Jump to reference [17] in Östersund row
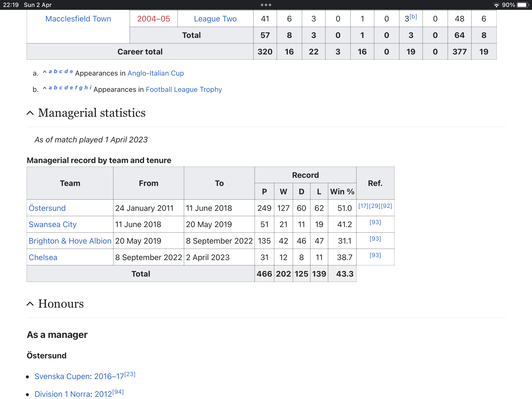Viewport: 532px width, 399px height. (363, 206)
